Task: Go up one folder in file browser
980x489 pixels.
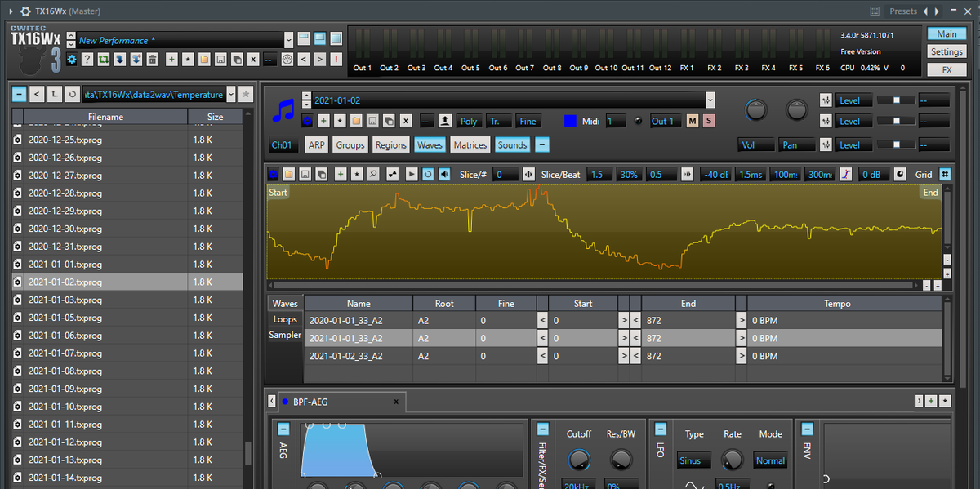Action: click(x=54, y=94)
